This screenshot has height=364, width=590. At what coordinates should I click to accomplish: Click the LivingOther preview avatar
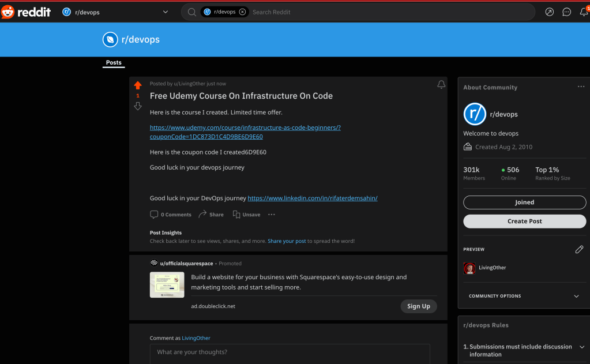point(469,268)
